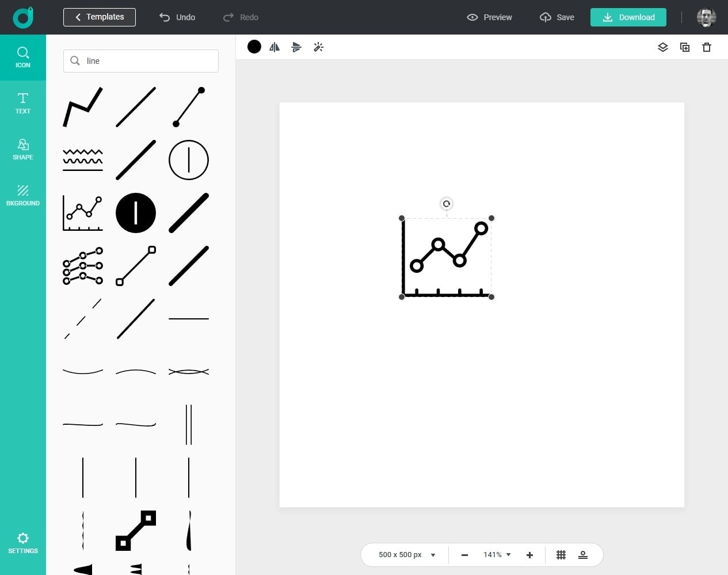Screen dimensions: 728x575
Task: Add the thin horizontal line icon
Action: tap(189, 319)
